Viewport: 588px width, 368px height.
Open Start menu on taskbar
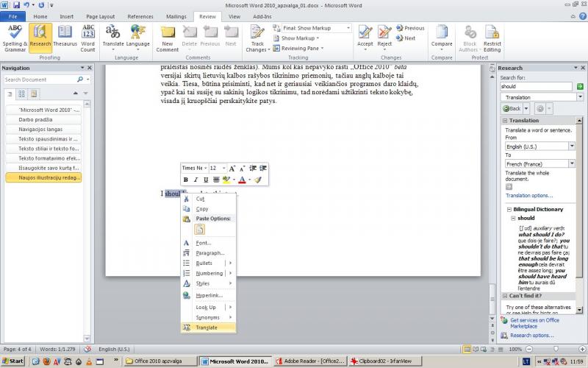coord(12,361)
